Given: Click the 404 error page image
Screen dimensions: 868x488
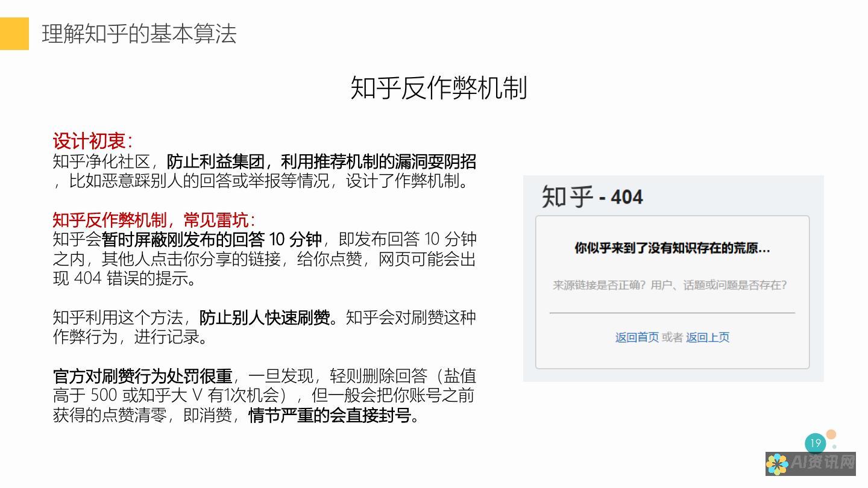Looking at the screenshot, I should pyautogui.click(x=673, y=278).
